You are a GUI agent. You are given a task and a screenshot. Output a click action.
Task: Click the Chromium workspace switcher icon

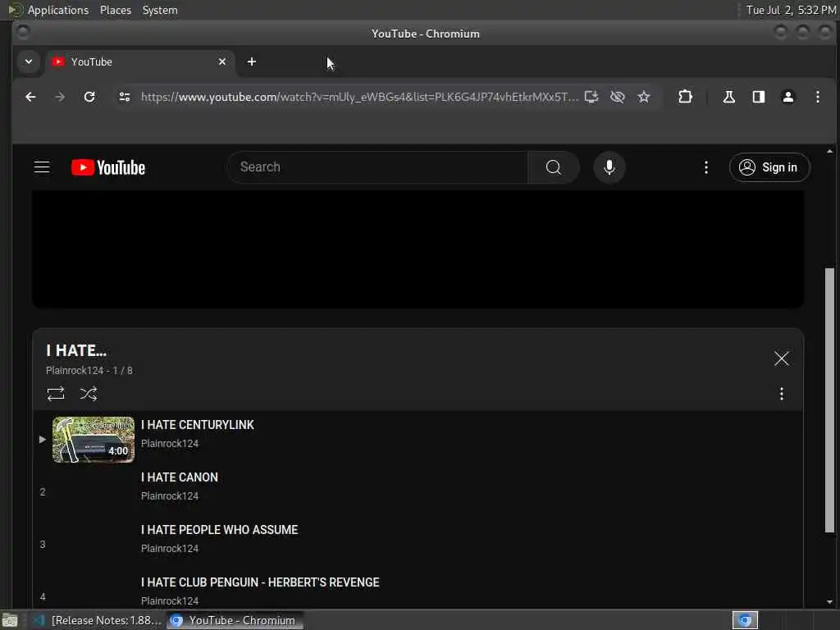(745, 620)
